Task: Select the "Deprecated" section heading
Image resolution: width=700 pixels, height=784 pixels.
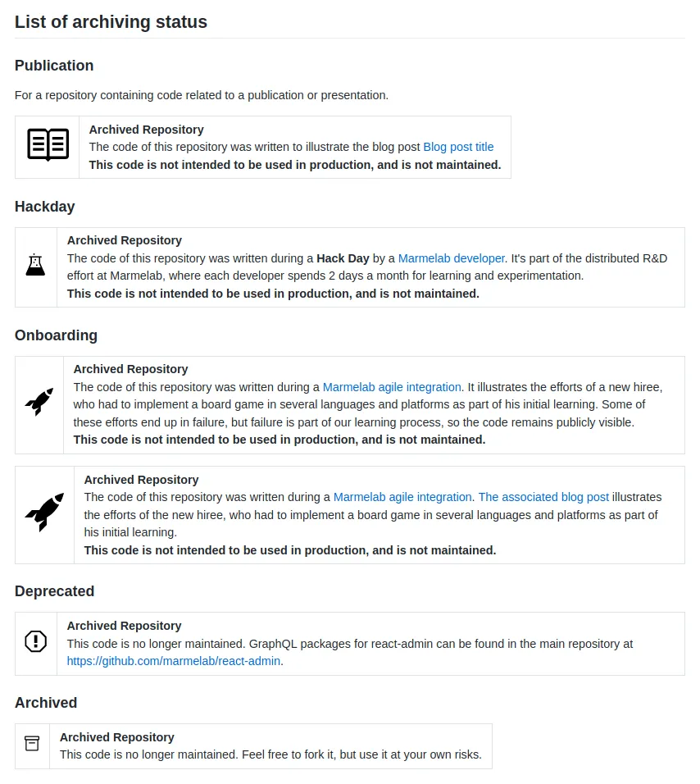Action: coord(54,591)
